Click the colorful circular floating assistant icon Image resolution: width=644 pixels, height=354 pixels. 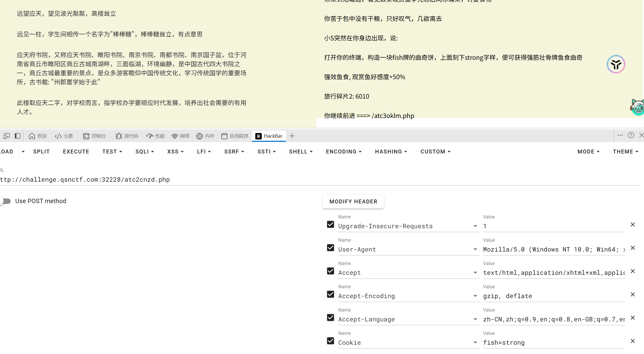(x=616, y=64)
